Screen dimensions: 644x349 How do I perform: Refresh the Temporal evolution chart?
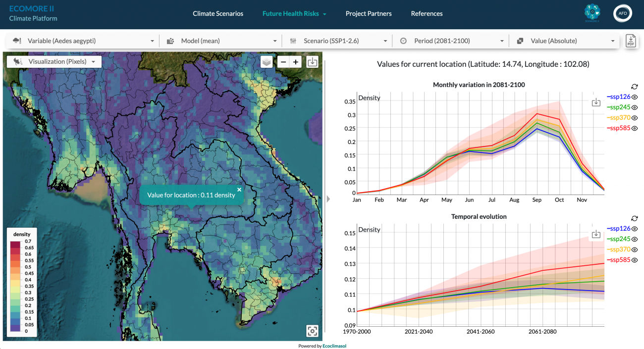point(634,218)
